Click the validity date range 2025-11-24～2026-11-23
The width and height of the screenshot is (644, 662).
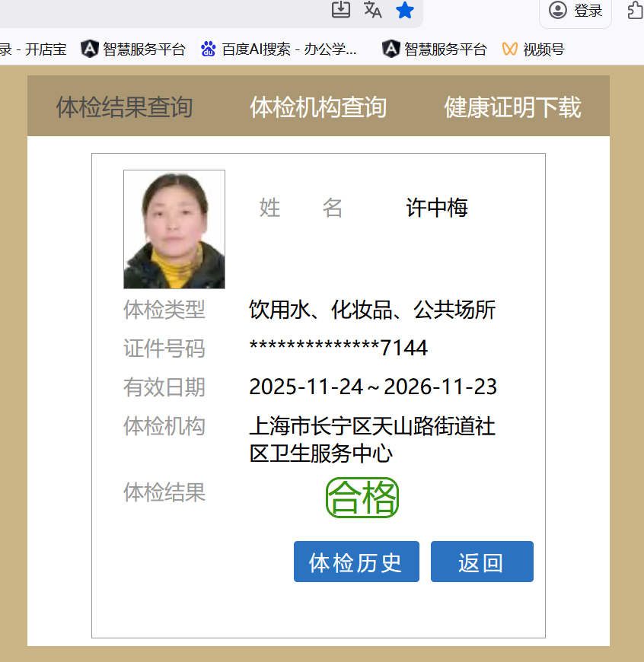pos(373,387)
